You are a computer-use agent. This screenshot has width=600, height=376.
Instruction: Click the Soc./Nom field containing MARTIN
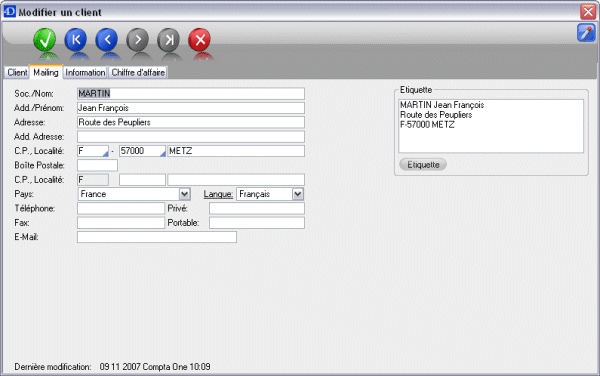[x=191, y=94]
